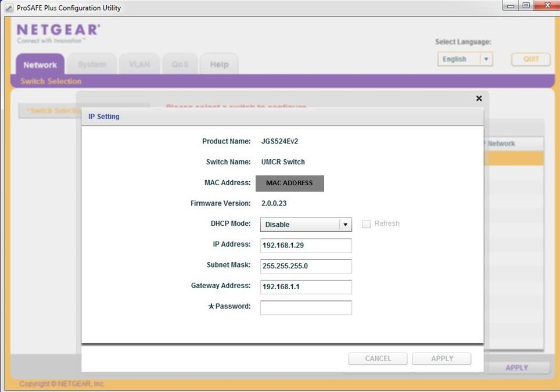Click the firmware version 2.0.0.23 value
Screen dimensions: 560x392
(274, 203)
